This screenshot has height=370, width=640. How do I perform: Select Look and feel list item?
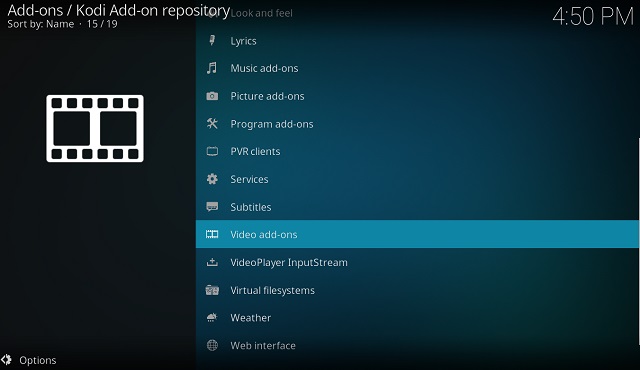pyautogui.click(x=417, y=13)
